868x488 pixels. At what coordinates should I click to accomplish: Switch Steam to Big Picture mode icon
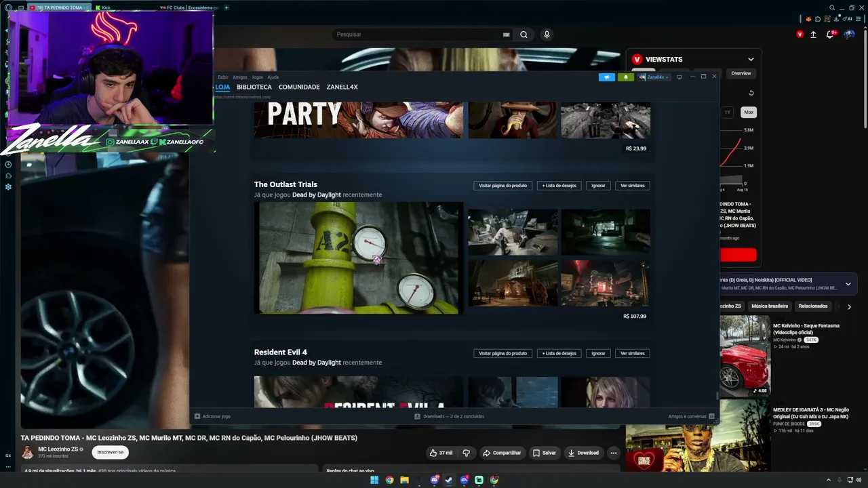point(679,77)
